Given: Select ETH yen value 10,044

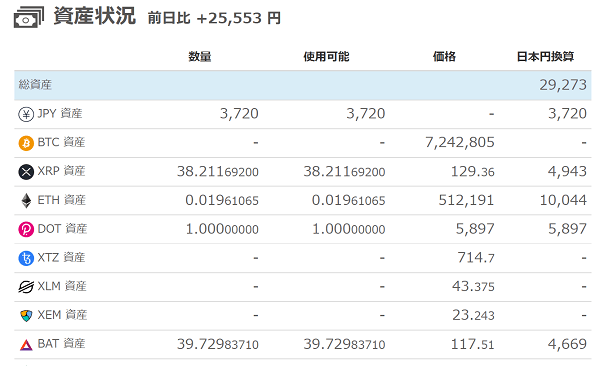Looking at the screenshot, I should coord(563,200).
